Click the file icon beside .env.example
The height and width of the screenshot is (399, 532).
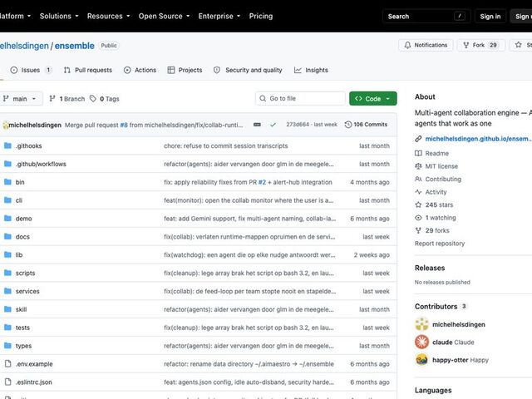(x=7, y=364)
